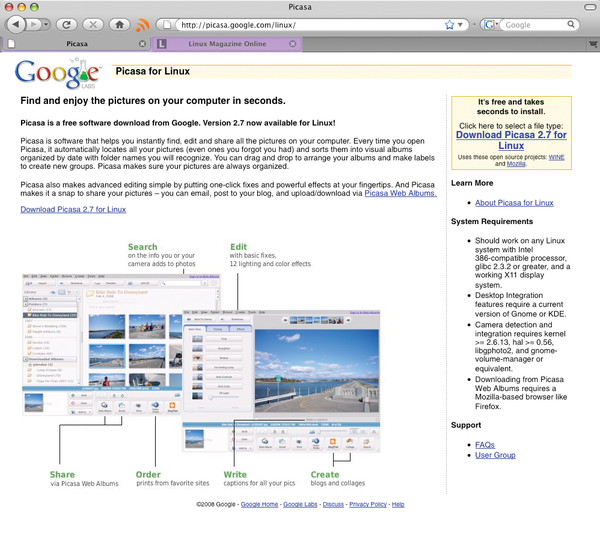Open the User Group support link

495,455
